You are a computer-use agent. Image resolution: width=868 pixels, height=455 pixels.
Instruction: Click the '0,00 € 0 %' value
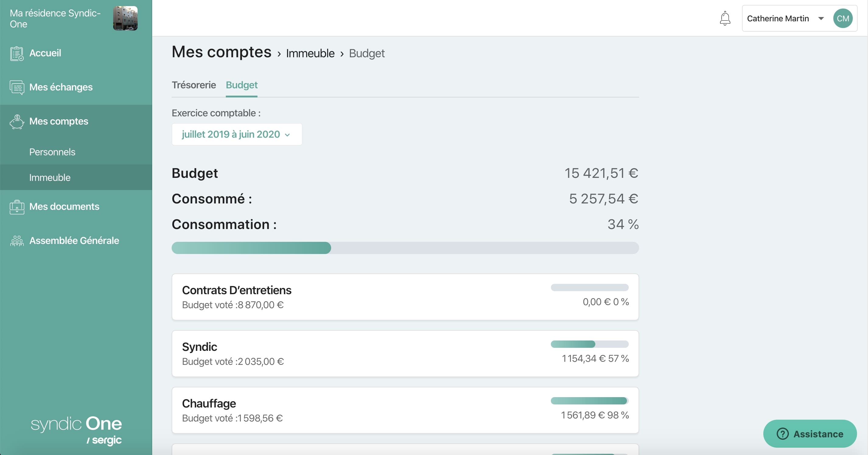point(606,302)
